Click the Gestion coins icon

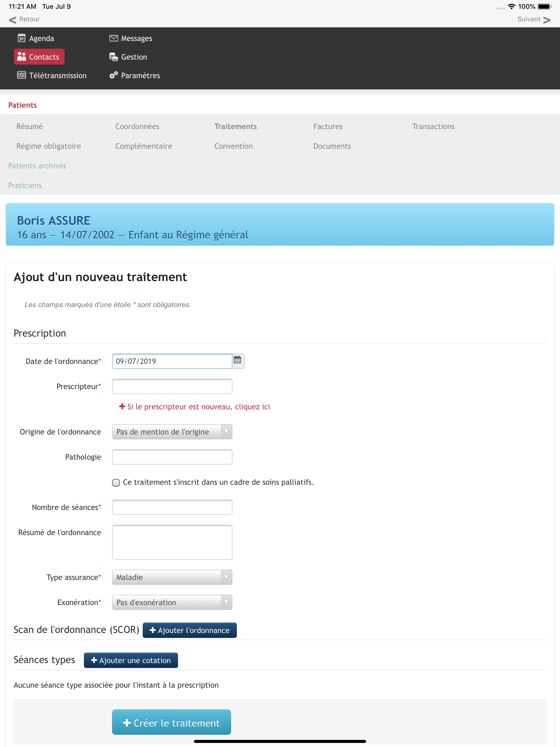coord(113,57)
